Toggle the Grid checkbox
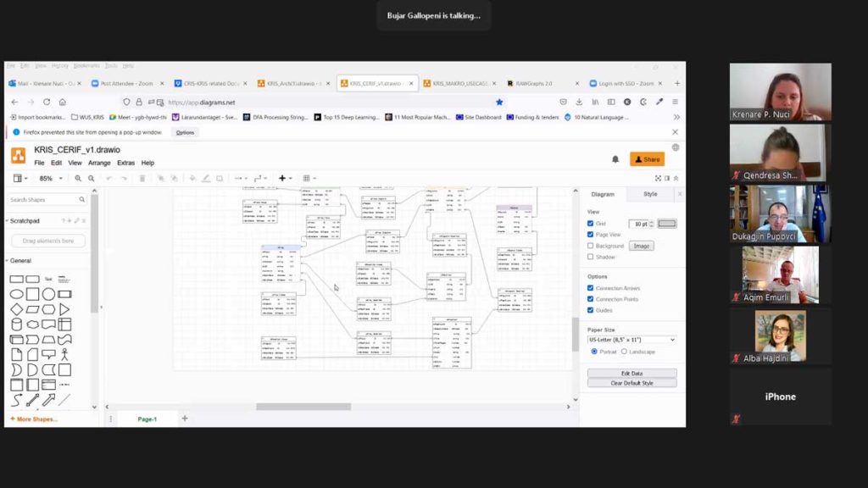 pyautogui.click(x=591, y=224)
